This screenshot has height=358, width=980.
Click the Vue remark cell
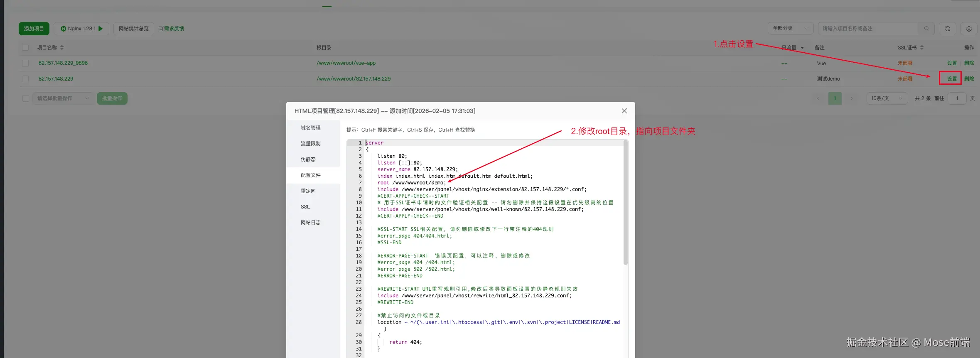821,64
